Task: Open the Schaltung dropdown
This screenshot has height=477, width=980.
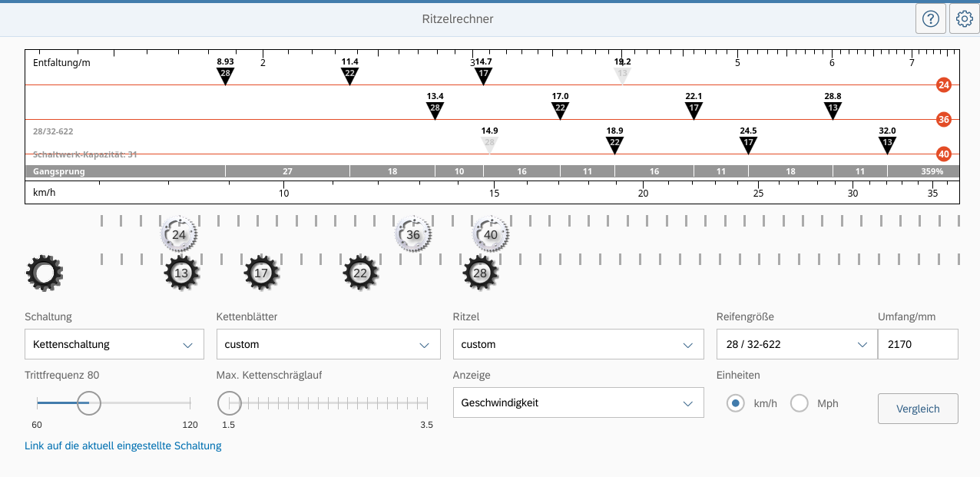Action: click(114, 345)
